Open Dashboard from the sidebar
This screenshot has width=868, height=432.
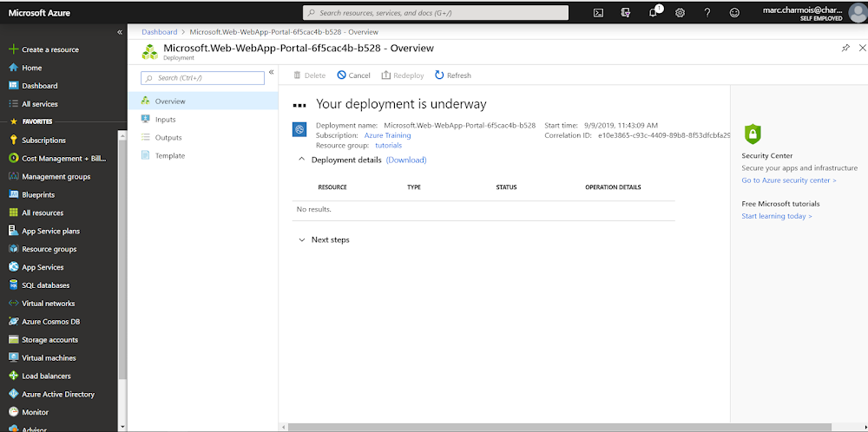(33, 86)
